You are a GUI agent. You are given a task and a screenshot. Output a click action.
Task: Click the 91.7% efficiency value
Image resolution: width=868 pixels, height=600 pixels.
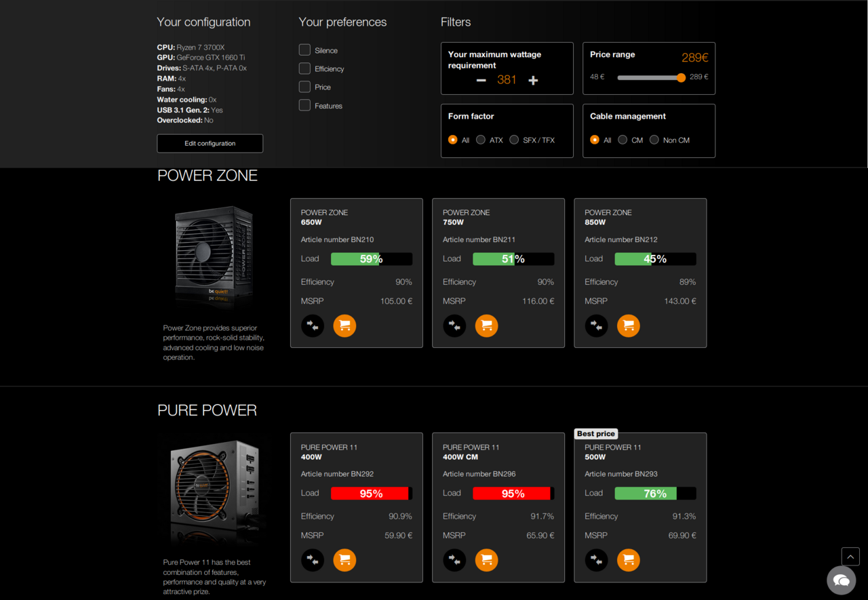(x=542, y=517)
